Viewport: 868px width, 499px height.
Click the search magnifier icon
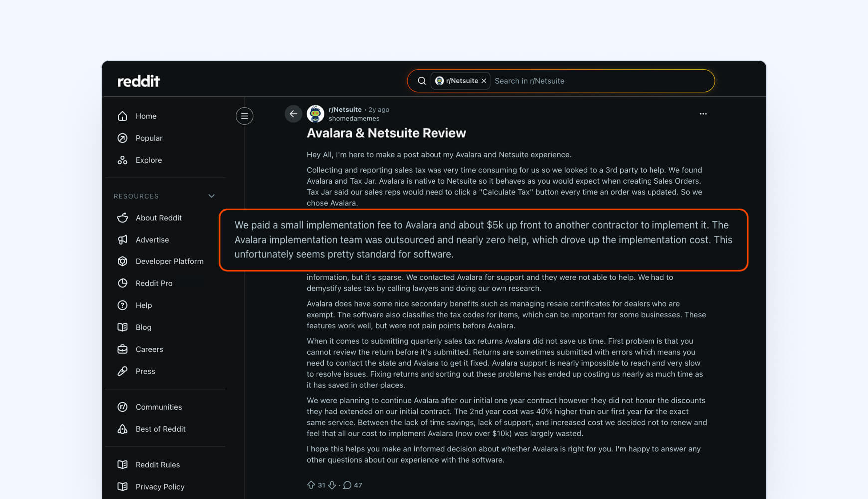(x=422, y=81)
